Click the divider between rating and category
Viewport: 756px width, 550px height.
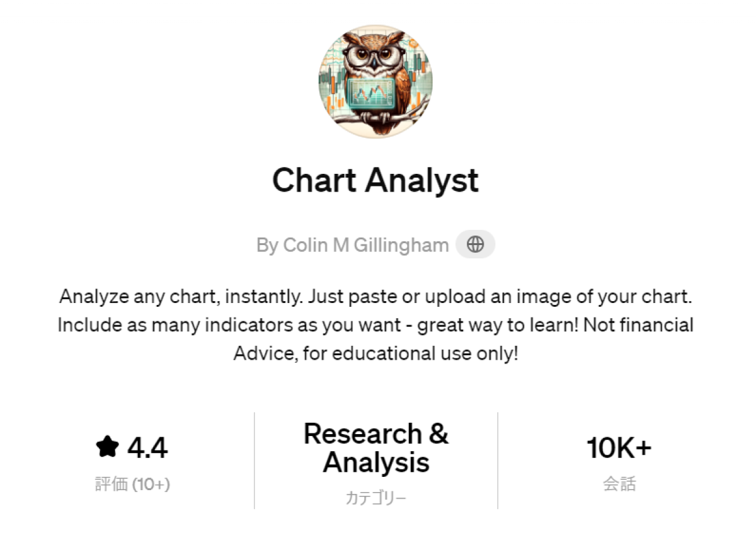[255, 460]
